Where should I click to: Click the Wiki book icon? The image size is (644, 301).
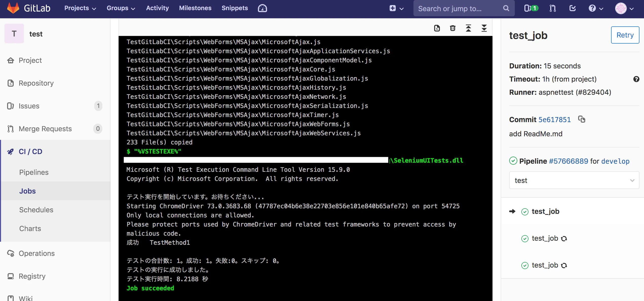click(x=11, y=298)
